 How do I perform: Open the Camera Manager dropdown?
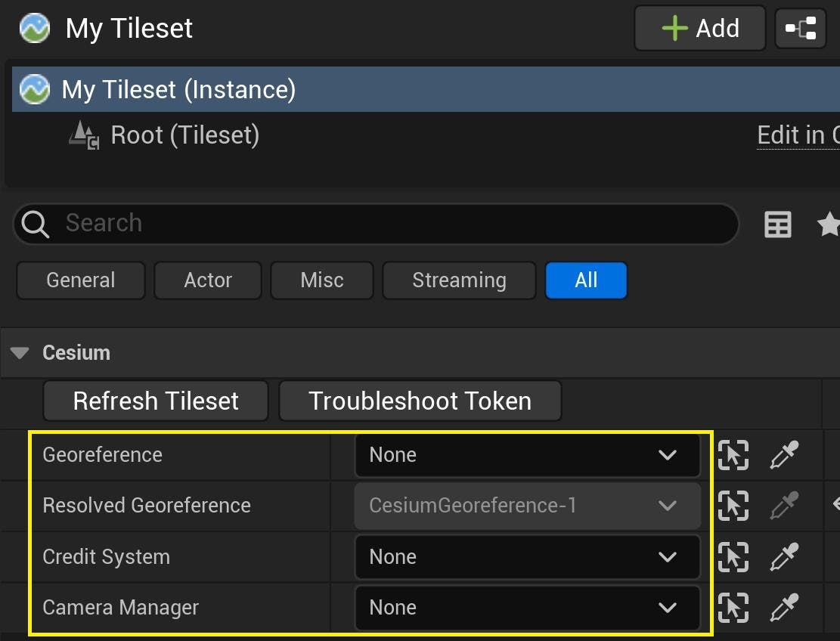click(527, 608)
